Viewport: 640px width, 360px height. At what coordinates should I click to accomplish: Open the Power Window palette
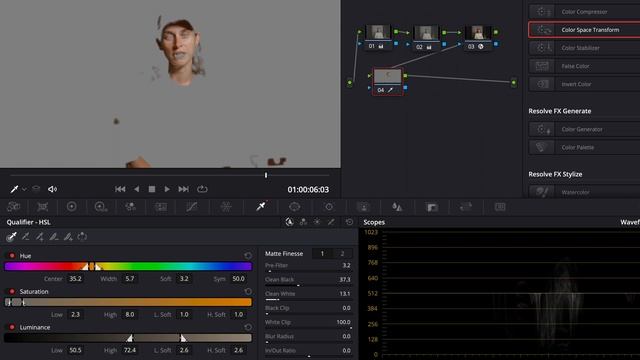pos(294,207)
